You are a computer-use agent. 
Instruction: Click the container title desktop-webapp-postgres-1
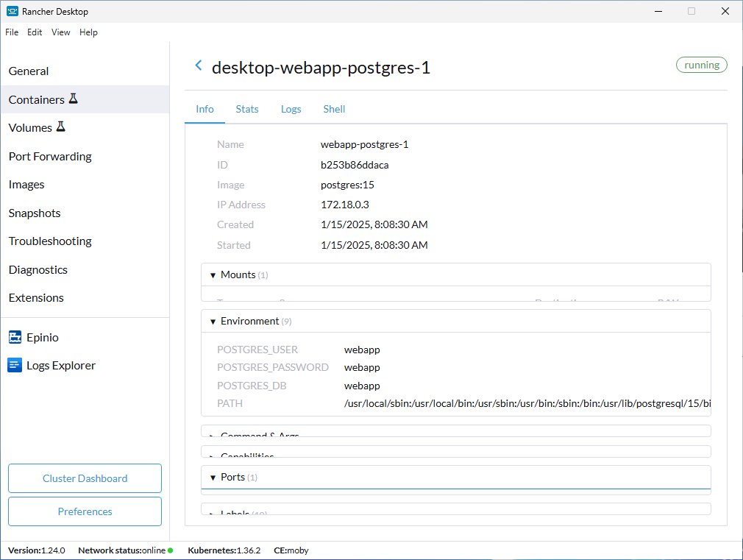pyautogui.click(x=321, y=68)
